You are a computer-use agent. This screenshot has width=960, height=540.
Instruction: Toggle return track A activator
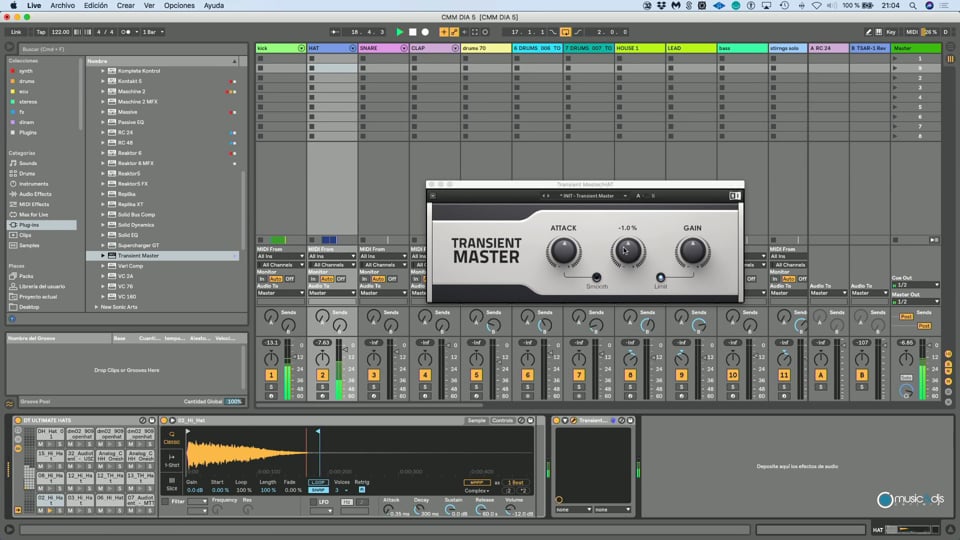(821, 375)
